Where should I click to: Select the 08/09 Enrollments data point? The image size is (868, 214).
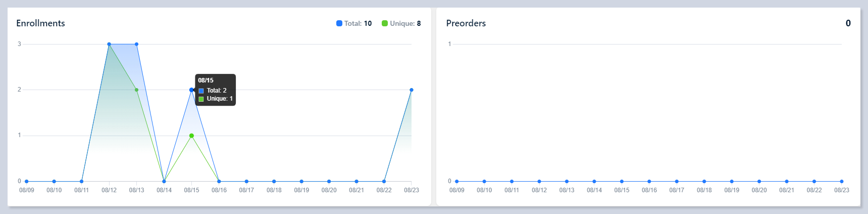click(27, 181)
